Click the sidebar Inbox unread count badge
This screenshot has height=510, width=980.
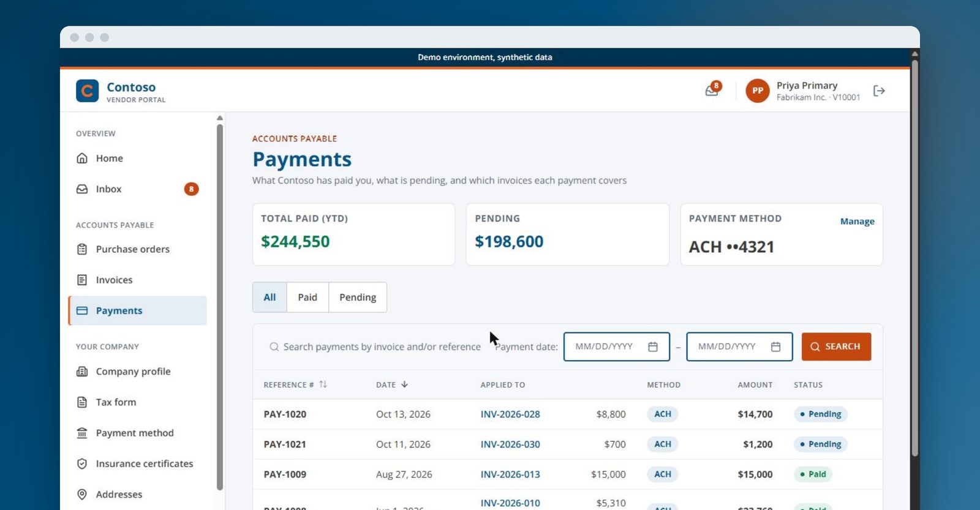click(x=191, y=189)
